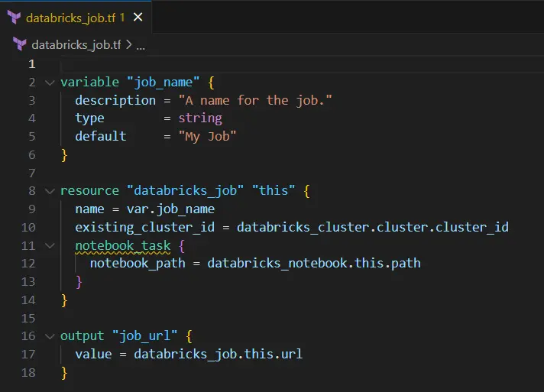
Task: Collapse the variable "job_name" block
Action: (x=50, y=83)
